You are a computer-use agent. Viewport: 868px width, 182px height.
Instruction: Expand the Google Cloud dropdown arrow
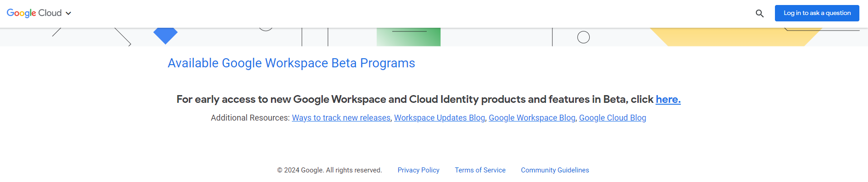69,14
